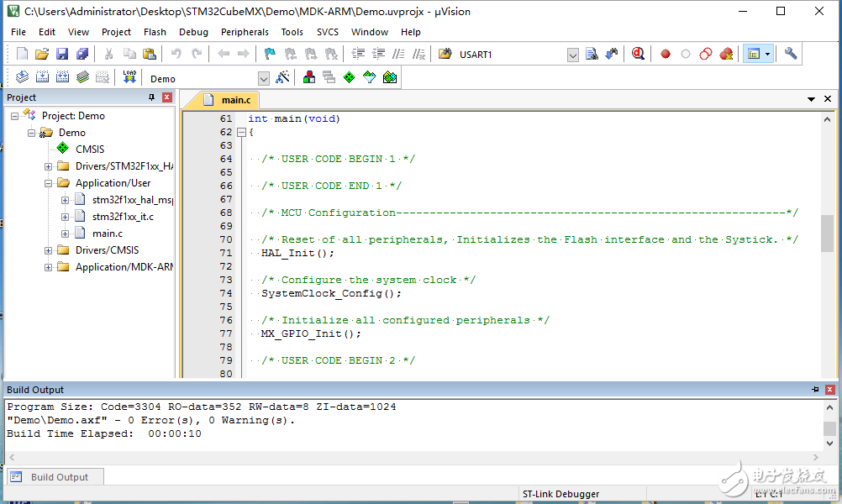Click the Kill All Breakpoints icon
Image resolution: width=842 pixels, height=504 pixels.
click(x=726, y=54)
